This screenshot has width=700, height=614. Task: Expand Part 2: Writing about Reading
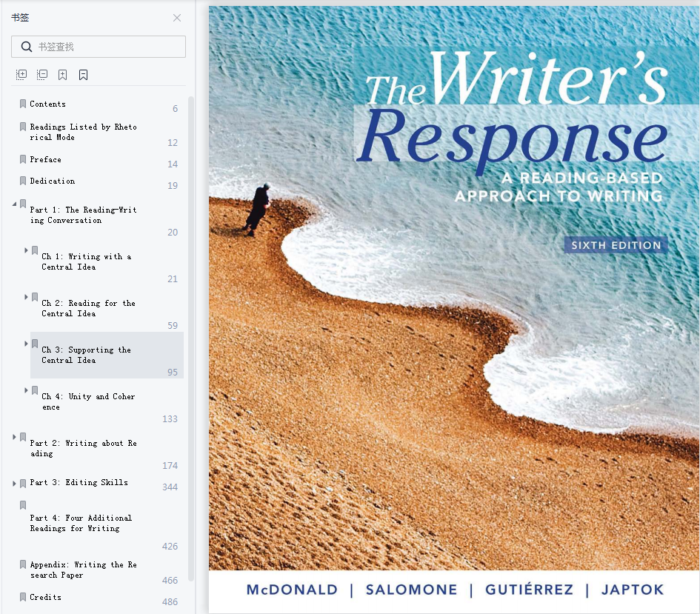pyautogui.click(x=14, y=437)
